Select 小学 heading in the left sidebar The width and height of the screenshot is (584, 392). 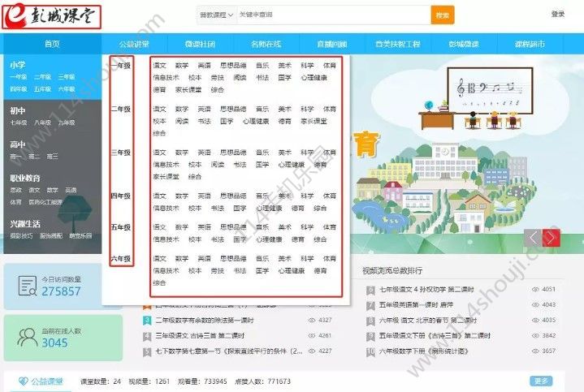click(x=18, y=65)
